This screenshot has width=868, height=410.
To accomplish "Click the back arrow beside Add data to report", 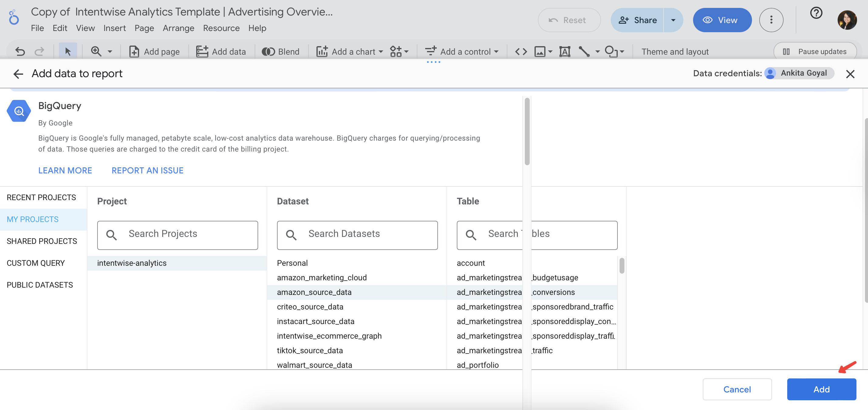I will tap(18, 74).
